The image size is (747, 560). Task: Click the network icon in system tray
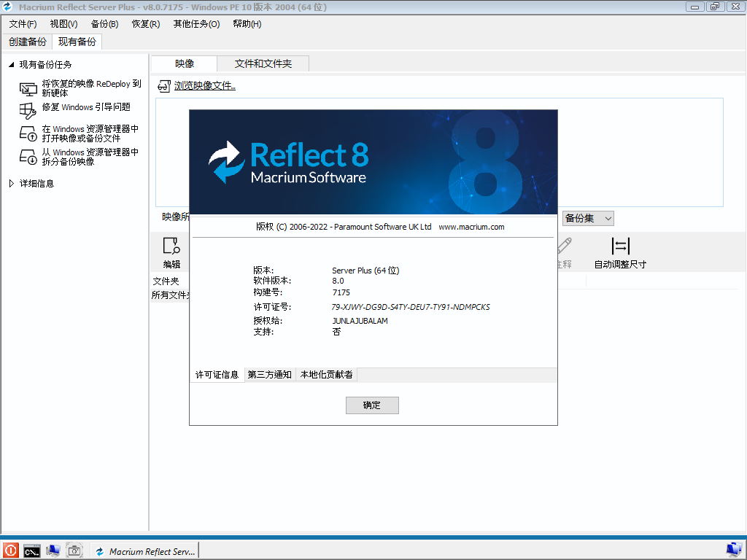point(734,550)
